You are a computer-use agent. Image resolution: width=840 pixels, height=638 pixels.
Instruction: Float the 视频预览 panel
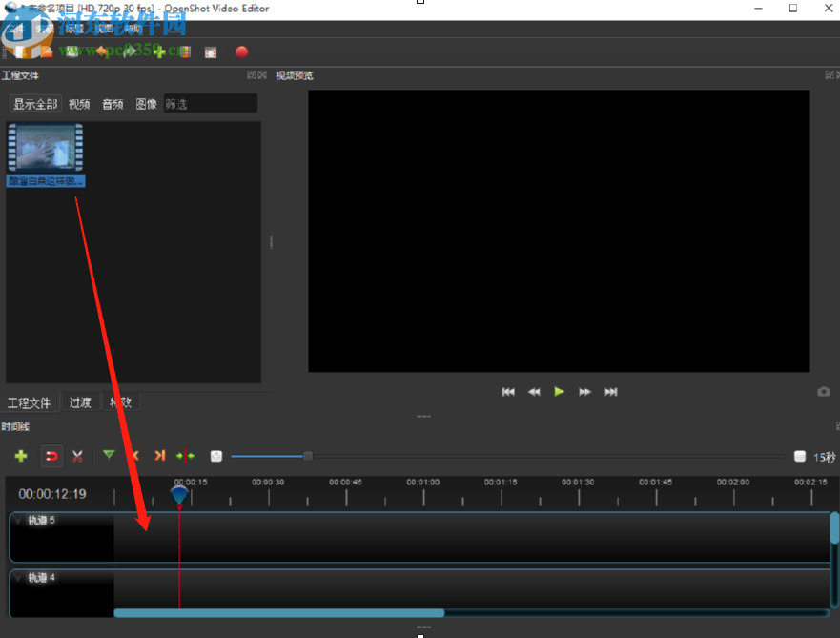(830, 75)
